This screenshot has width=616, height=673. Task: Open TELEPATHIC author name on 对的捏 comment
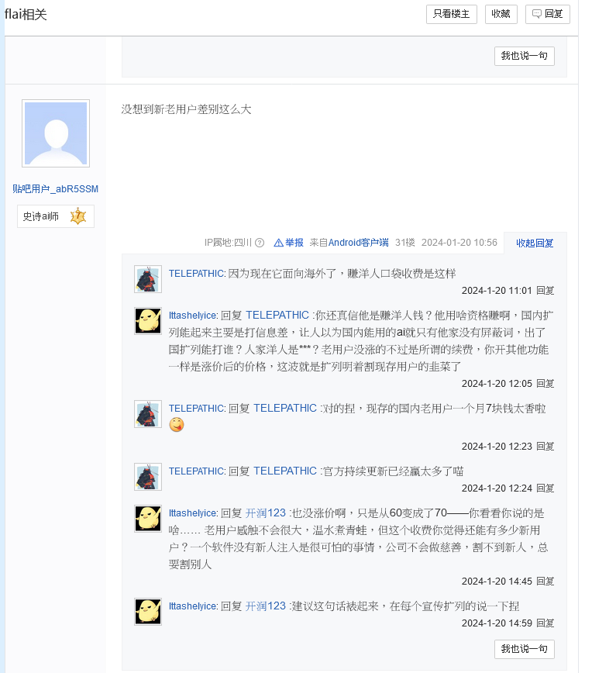[x=197, y=408]
